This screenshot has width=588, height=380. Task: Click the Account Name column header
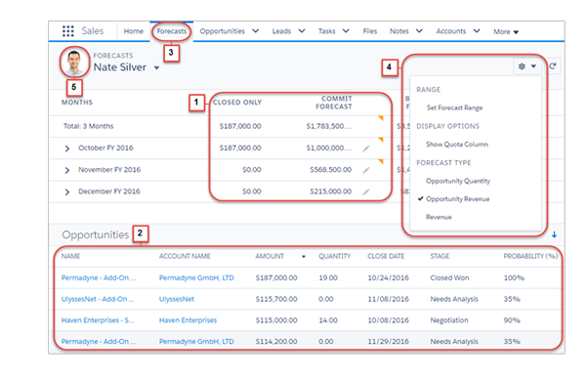click(185, 256)
